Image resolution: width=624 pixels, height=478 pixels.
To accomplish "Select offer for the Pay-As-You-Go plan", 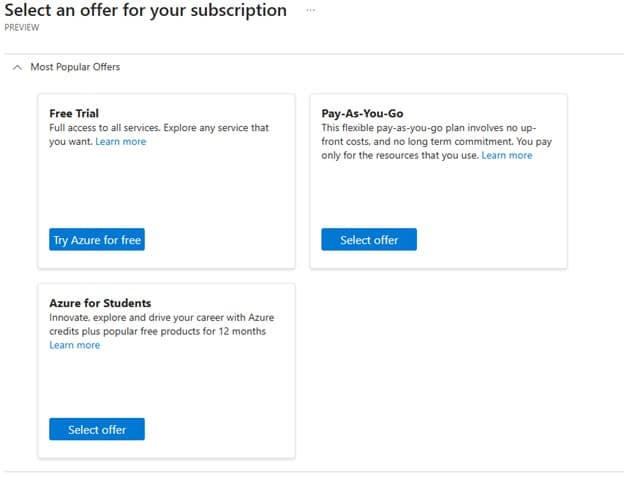I will coord(369,240).
